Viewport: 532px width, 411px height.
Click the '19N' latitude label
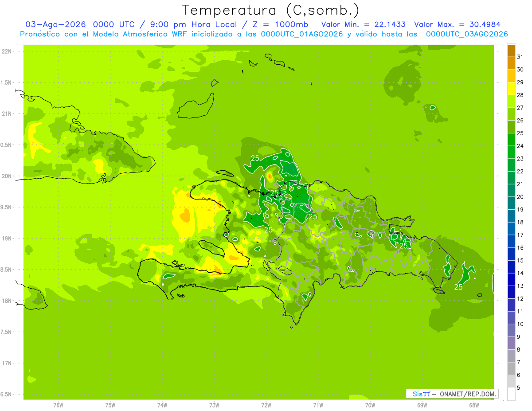coord(7,238)
